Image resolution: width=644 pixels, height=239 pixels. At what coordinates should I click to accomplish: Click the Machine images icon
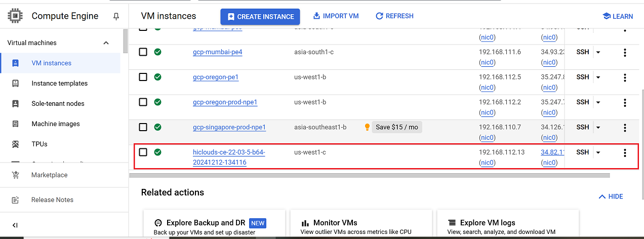[x=15, y=124]
